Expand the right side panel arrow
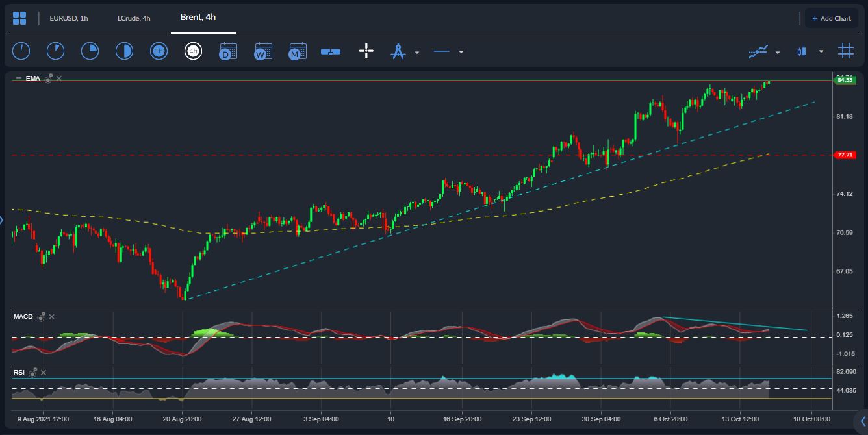The image size is (868, 435). tap(862, 421)
